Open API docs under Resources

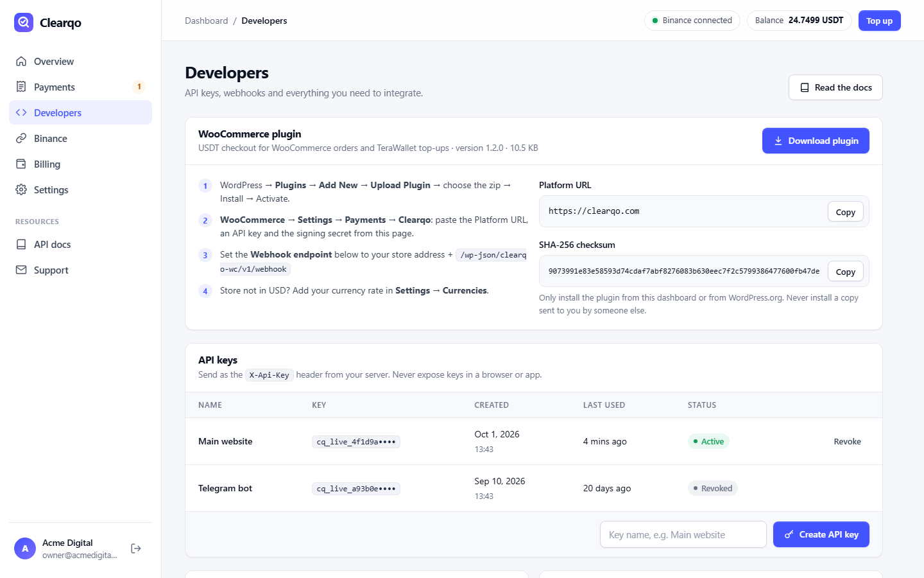80,245
